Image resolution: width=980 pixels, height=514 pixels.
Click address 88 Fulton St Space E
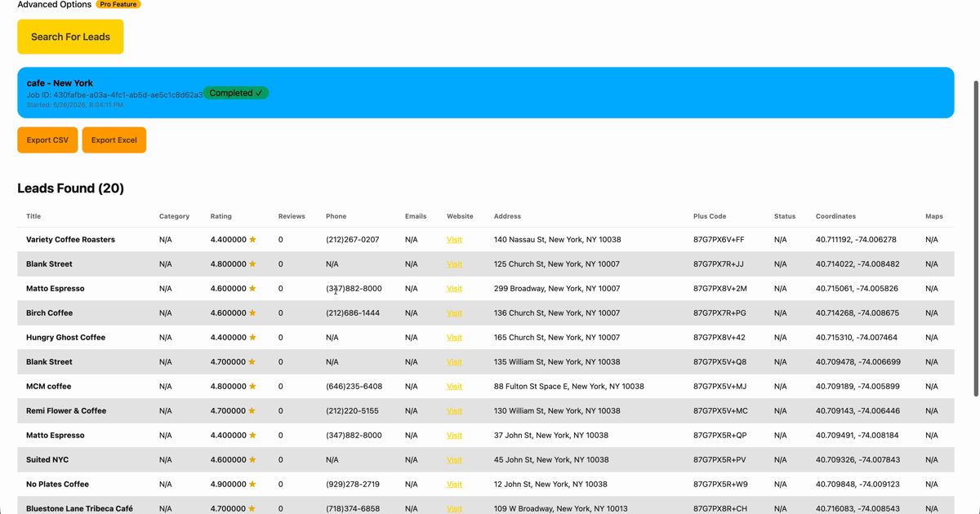pyautogui.click(x=569, y=387)
